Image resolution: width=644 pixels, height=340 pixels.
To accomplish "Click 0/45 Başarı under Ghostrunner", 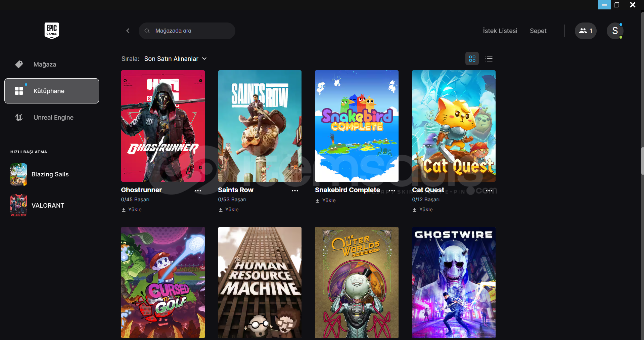I will [x=135, y=200].
